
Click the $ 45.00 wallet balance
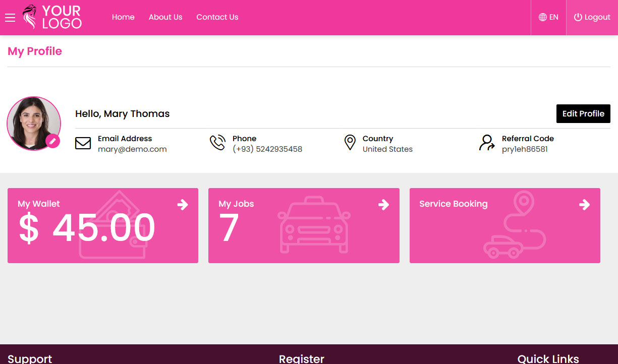[x=87, y=228]
